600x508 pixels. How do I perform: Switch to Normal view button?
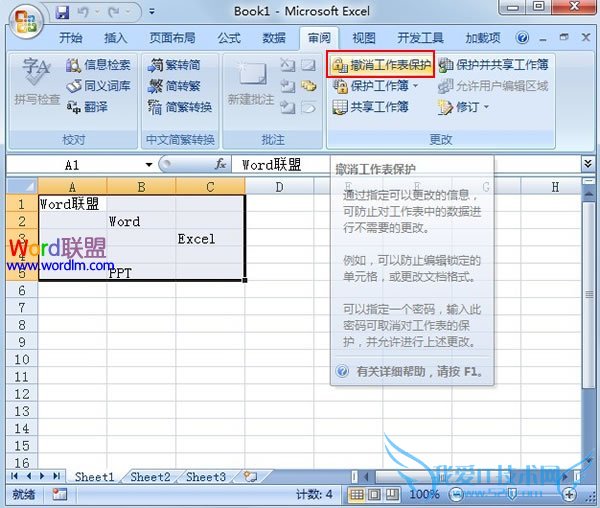click(x=356, y=495)
